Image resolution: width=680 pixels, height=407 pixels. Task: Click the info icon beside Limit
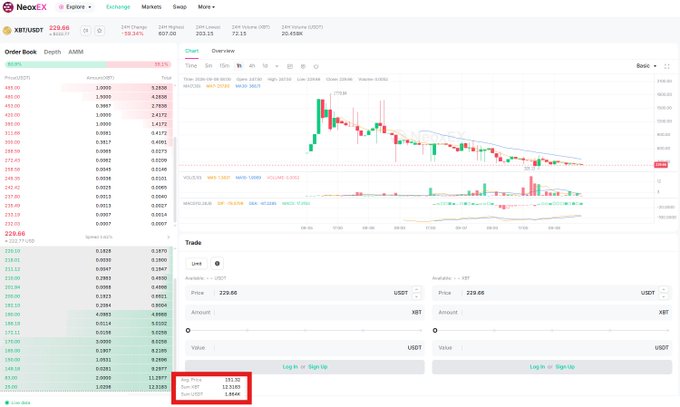point(217,263)
